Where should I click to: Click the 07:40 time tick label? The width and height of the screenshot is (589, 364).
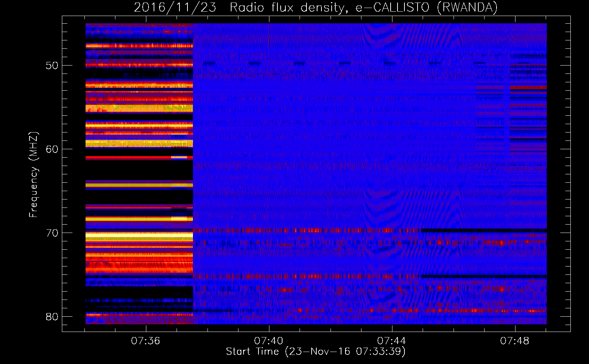[269, 341]
